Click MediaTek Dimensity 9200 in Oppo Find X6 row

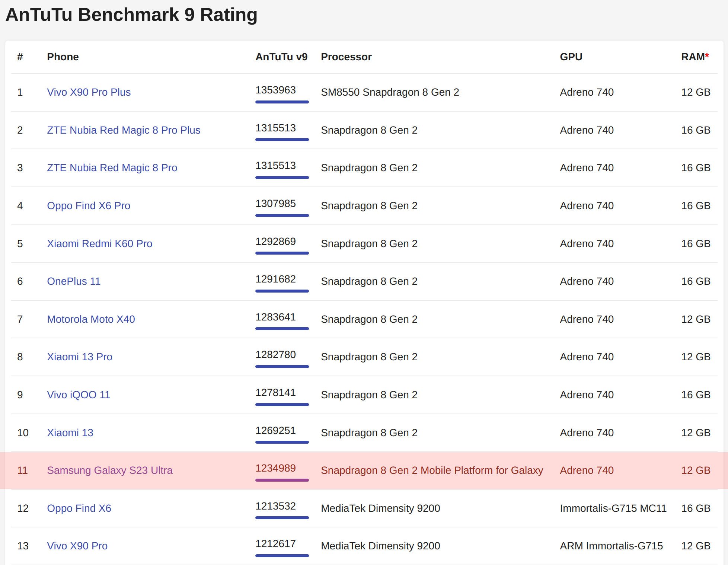[380, 508]
